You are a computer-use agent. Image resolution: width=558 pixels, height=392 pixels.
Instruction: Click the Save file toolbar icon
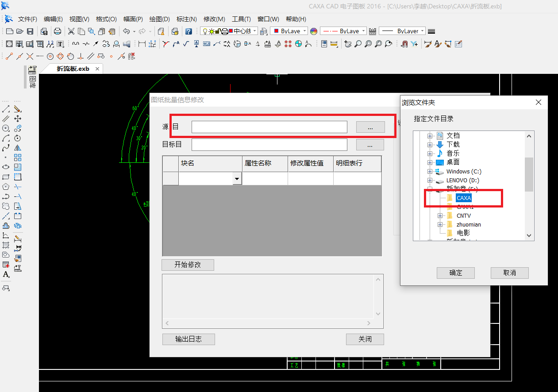point(30,31)
